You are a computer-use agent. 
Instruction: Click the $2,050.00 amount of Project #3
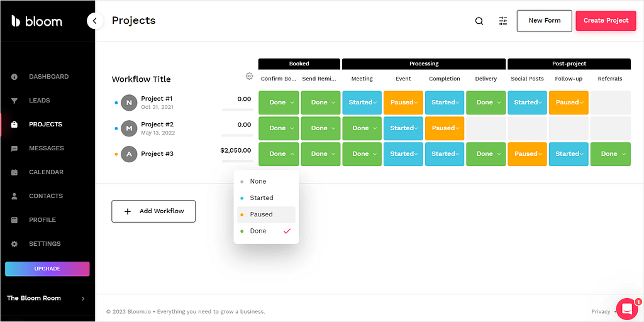(235, 150)
